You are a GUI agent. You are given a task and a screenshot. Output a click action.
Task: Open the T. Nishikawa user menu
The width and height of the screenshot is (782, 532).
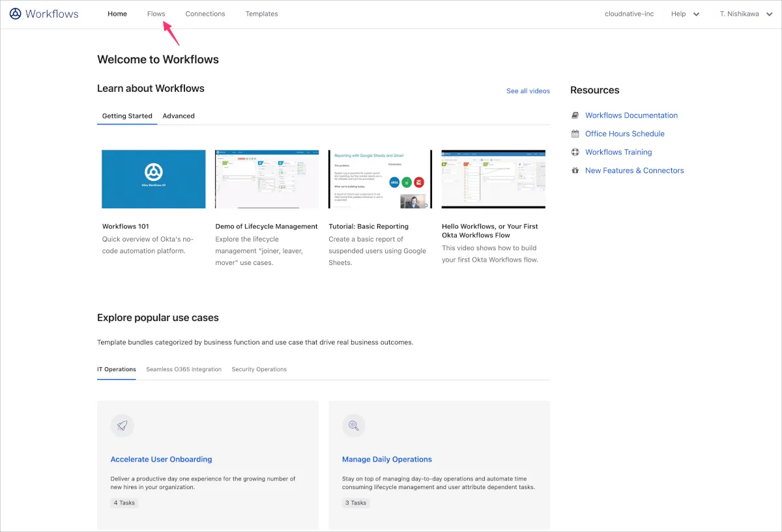pos(746,14)
